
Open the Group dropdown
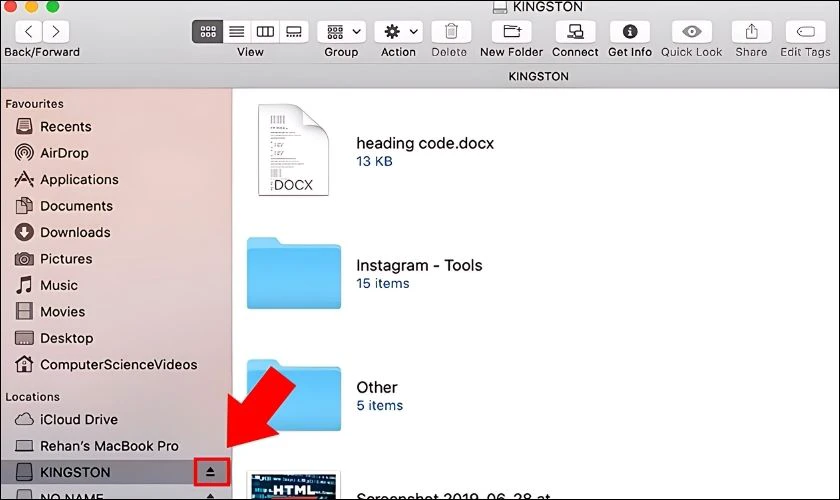click(x=342, y=32)
